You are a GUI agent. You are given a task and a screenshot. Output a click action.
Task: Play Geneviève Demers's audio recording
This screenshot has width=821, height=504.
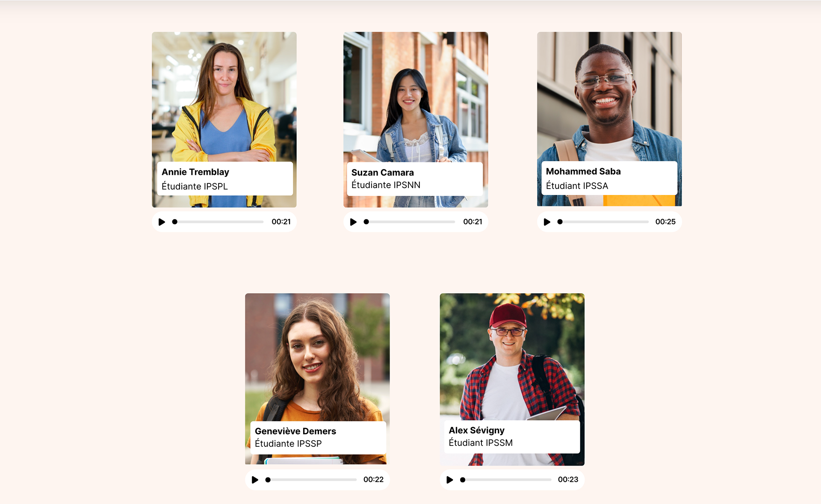[255, 480]
